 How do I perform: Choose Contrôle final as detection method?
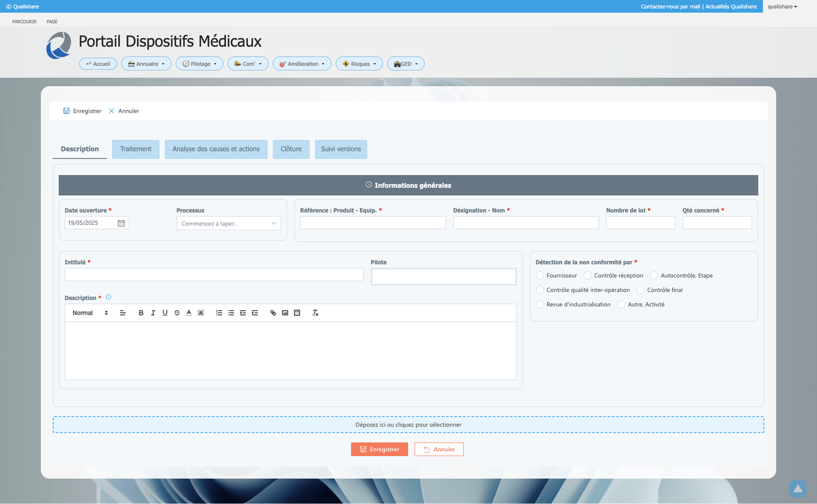coord(640,290)
